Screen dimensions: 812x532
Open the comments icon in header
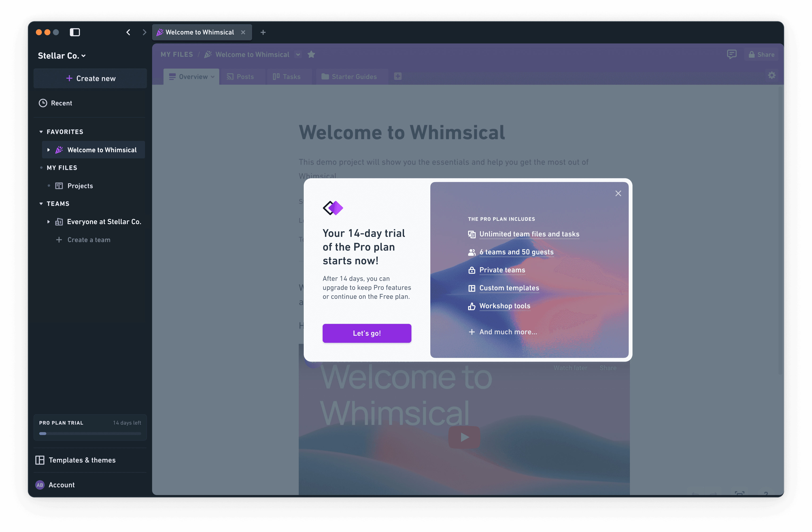tap(731, 55)
